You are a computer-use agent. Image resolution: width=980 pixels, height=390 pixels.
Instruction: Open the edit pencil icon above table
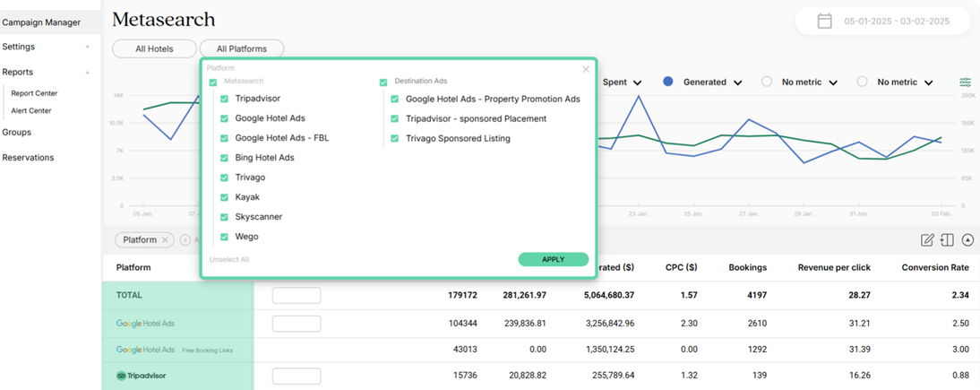pos(927,239)
